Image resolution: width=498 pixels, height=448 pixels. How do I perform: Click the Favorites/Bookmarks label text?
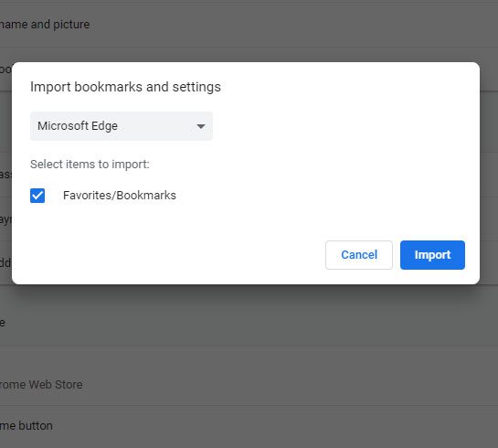120,196
